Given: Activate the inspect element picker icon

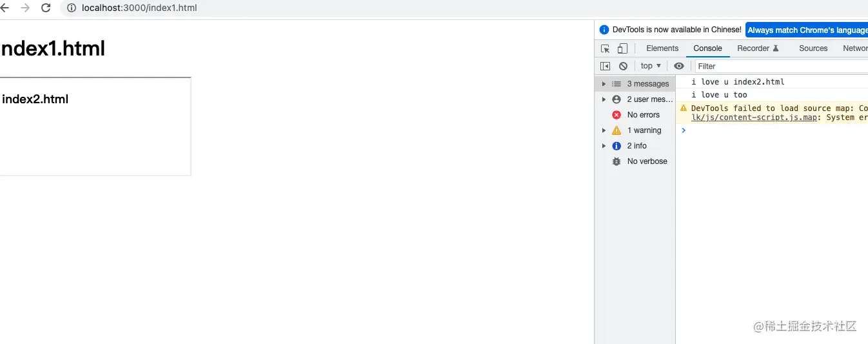Looking at the screenshot, I should pos(605,48).
